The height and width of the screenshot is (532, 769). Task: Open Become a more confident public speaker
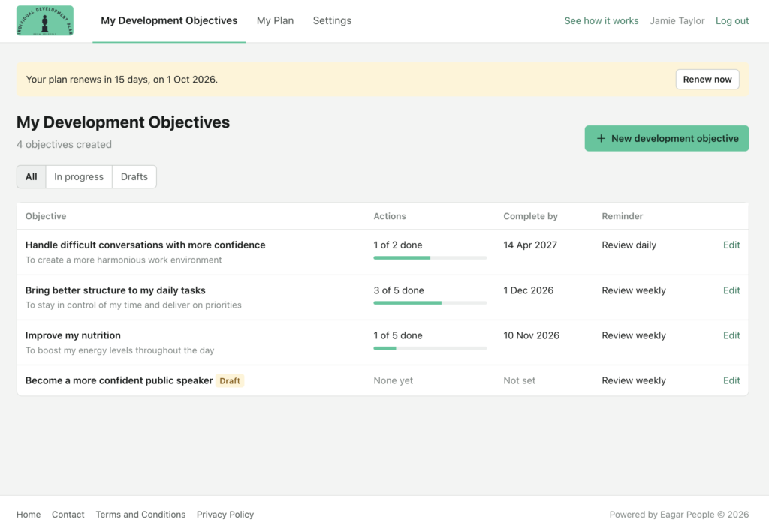[x=119, y=380]
